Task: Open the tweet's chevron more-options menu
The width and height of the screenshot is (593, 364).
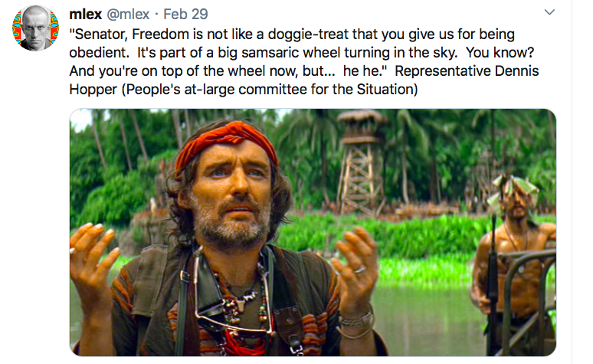Action: click(549, 12)
